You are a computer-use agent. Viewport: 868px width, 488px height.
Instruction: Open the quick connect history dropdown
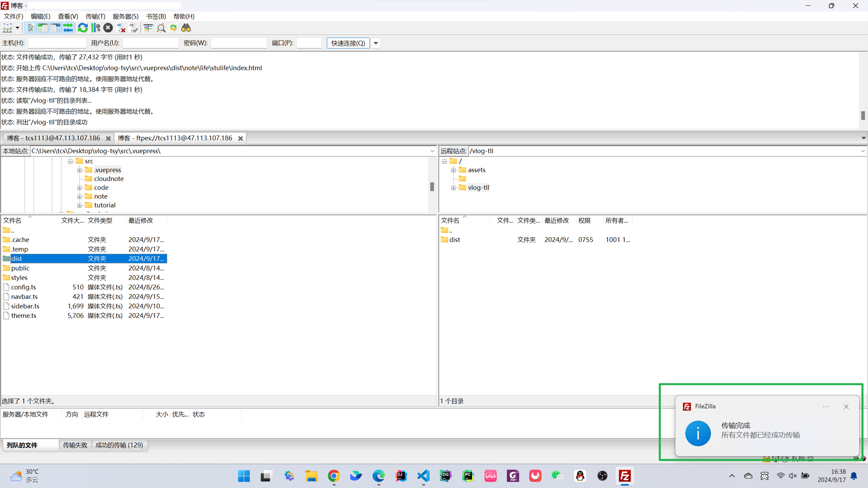click(376, 43)
